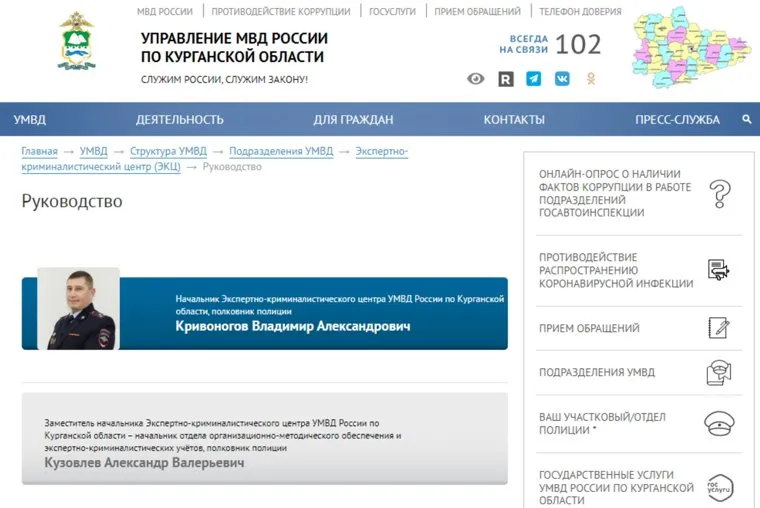The width and height of the screenshot is (760, 508).
Task: Open the ДЕЯТЕЛЬНОСТЬ navigation menu
Action: click(179, 120)
